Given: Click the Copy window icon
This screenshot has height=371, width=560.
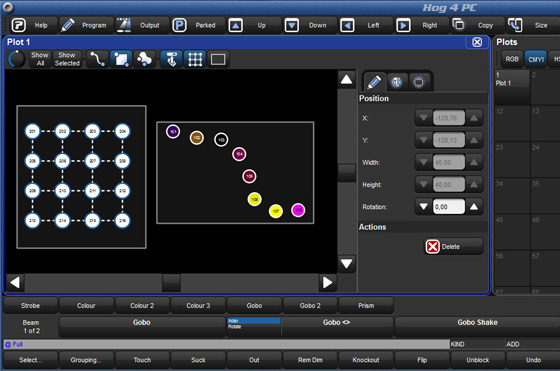Looking at the screenshot, I should (x=458, y=25).
